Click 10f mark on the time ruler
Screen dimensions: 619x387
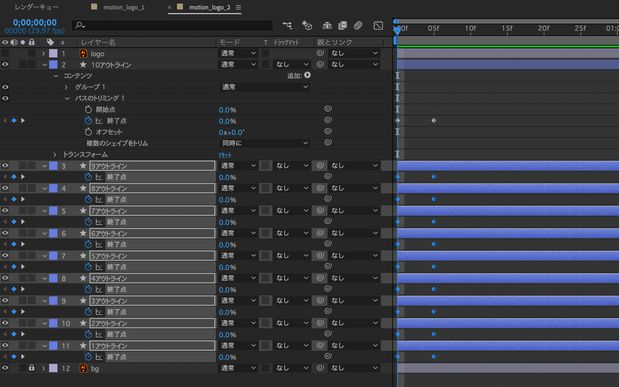click(x=470, y=28)
